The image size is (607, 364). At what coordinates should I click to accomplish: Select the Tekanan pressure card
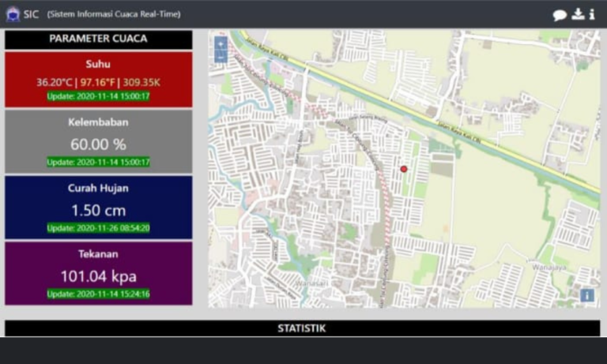(x=98, y=273)
